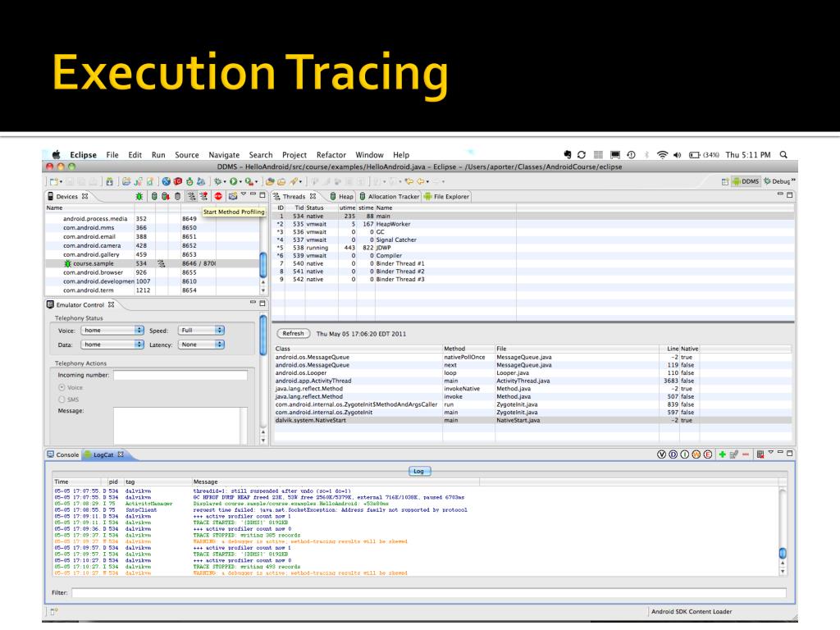Switch to the Allocation Tracker tab

[x=389, y=197]
